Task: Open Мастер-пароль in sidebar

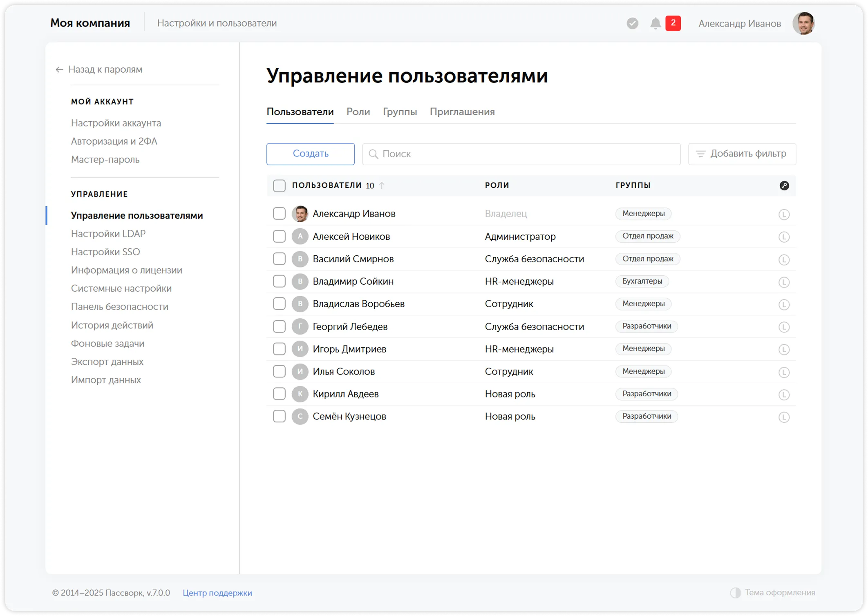Action: coord(105,160)
